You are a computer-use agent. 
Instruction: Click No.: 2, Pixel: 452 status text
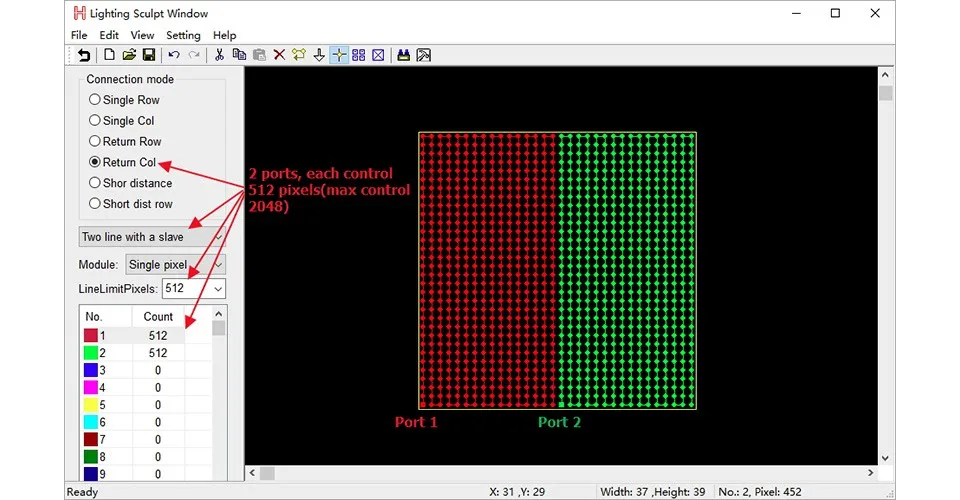(760, 491)
